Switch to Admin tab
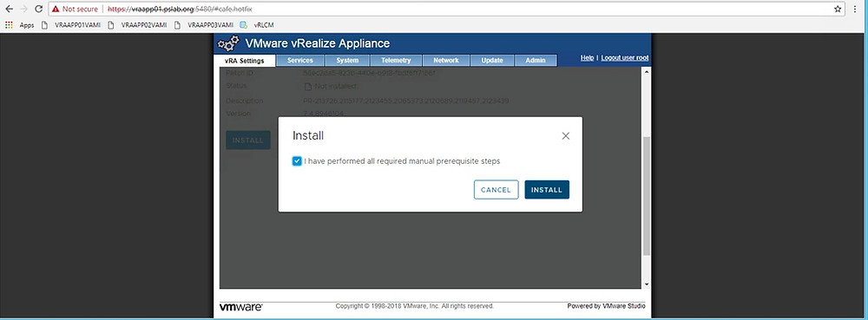 coord(536,61)
